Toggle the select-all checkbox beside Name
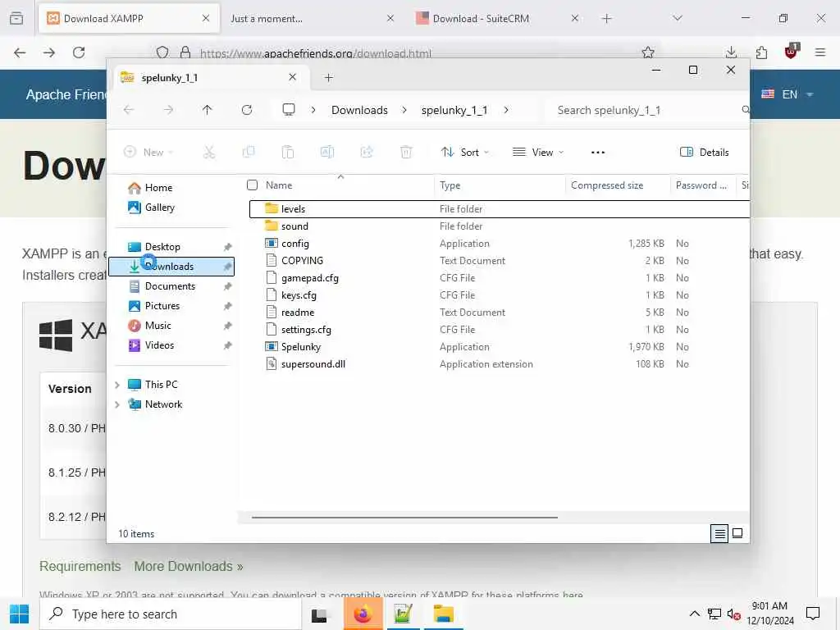840x630 pixels. [x=253, y=185]
